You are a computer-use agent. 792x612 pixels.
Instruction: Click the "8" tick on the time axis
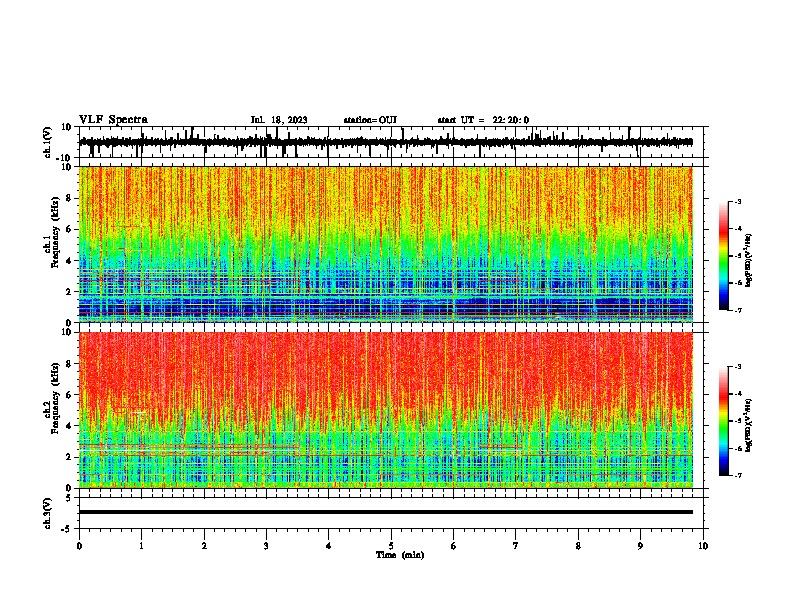(x=578, y=546)
